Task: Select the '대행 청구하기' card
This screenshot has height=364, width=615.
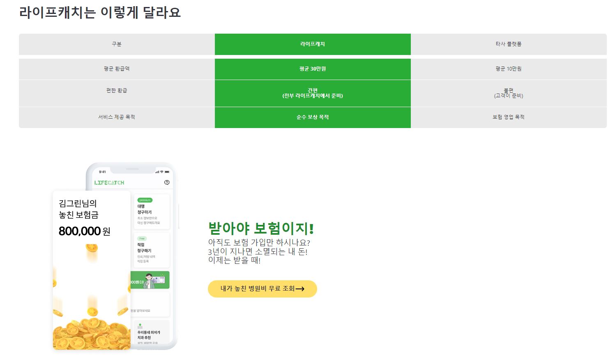Action: coord(152,212)
